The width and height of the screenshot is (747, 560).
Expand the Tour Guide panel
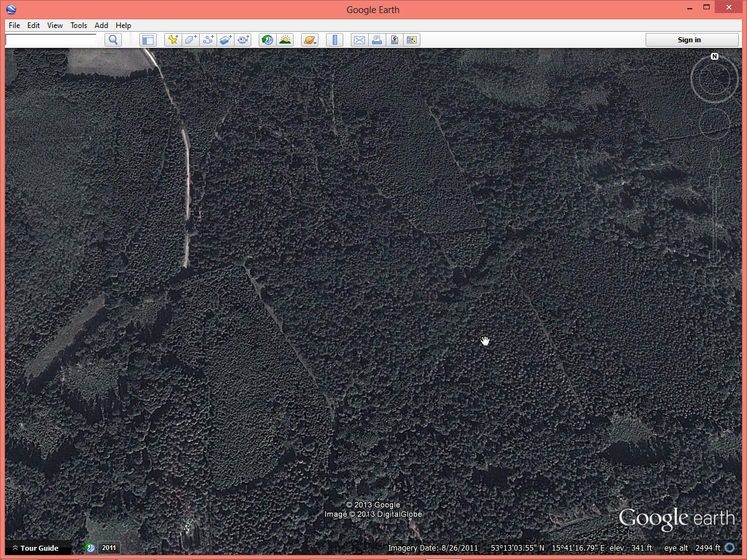[x=35, y=548]
